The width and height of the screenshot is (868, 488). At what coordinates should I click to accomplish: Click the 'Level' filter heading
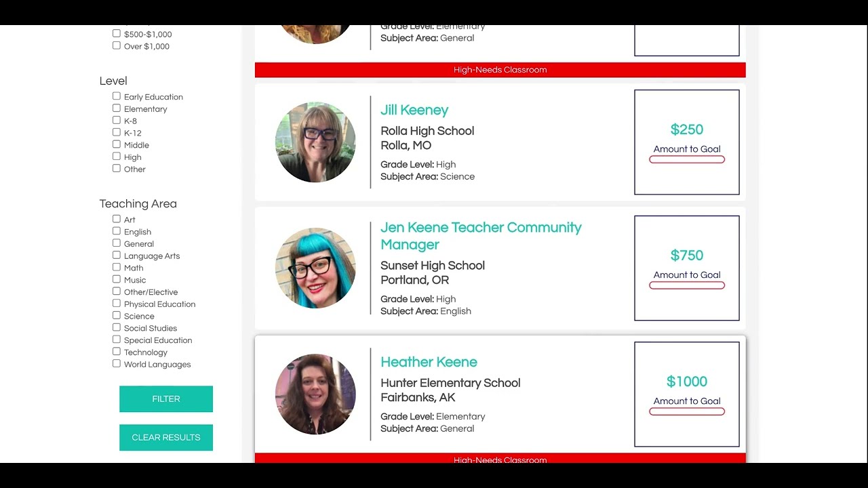click(x=113, y=81)
